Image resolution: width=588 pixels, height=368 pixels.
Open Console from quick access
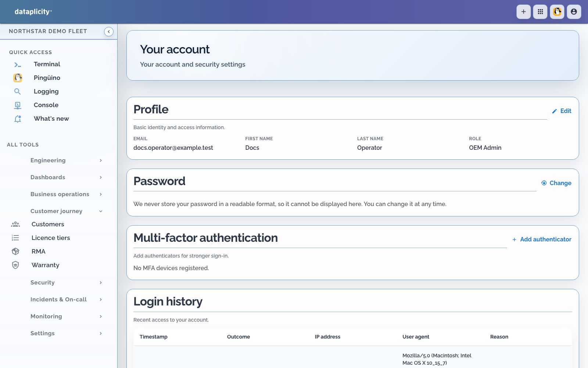[x=46, y=105]
